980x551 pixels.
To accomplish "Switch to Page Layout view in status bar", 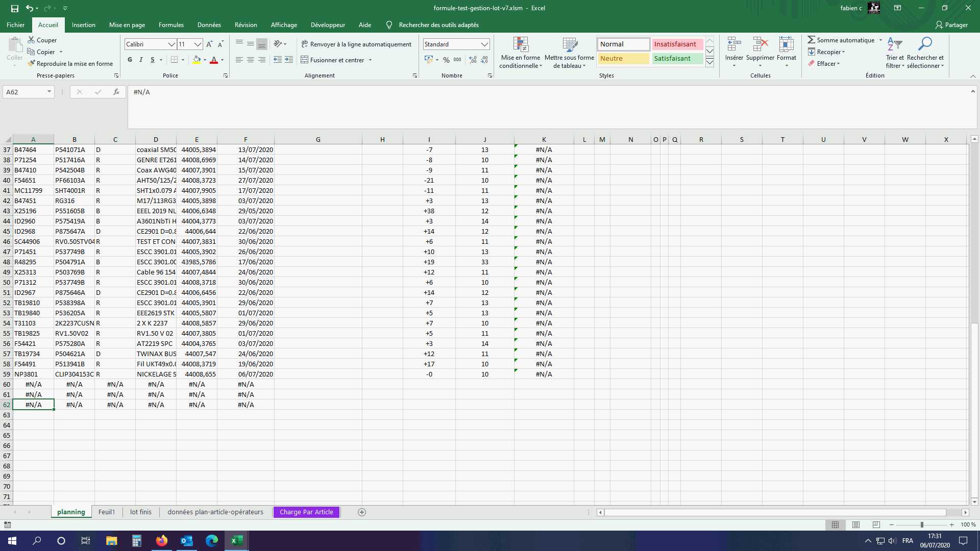I will tap(856, 524).
